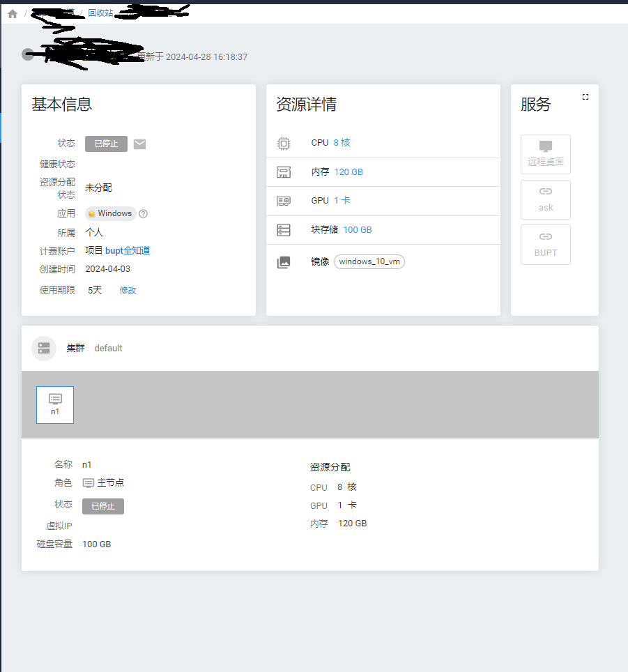This screenshot has width=628, height=672.
Task: Click the 已停止 status badge in 基本信息
Action: tap(106, 144)
